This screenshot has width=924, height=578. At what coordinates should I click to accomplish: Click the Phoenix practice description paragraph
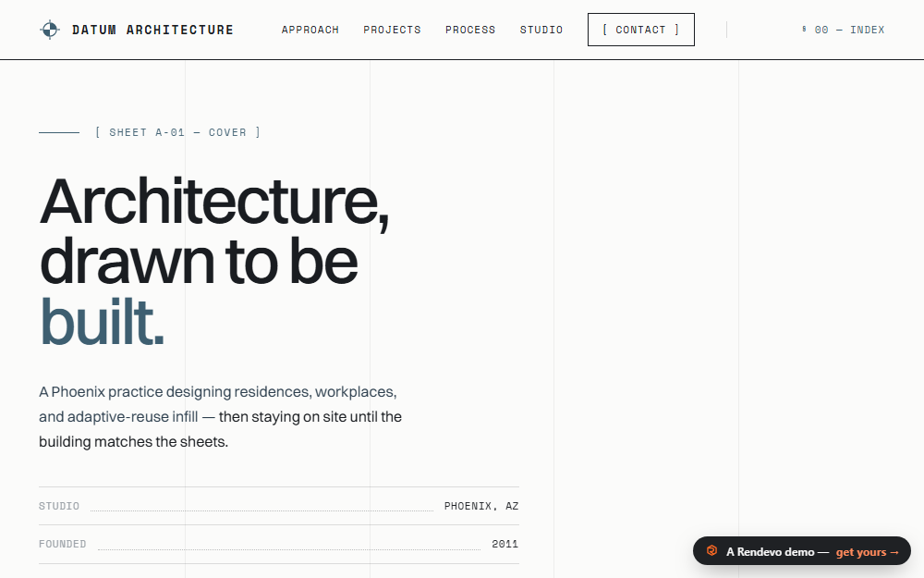(221, 416)
